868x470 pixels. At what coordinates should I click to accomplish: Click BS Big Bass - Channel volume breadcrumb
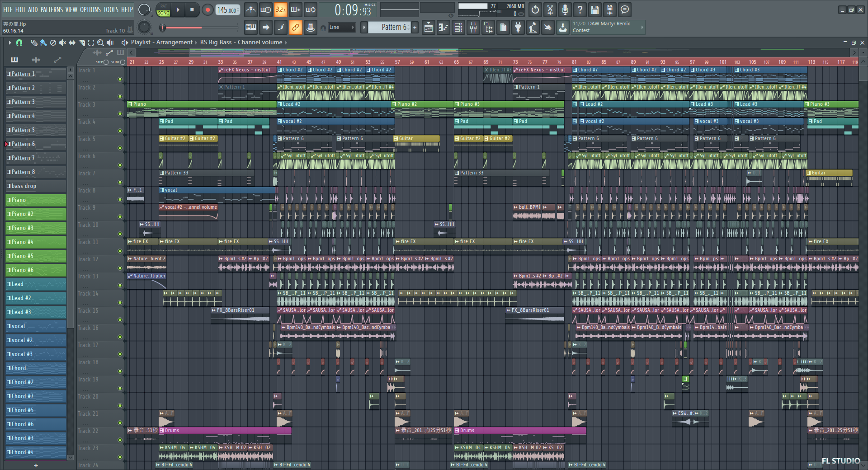[241, 42]
